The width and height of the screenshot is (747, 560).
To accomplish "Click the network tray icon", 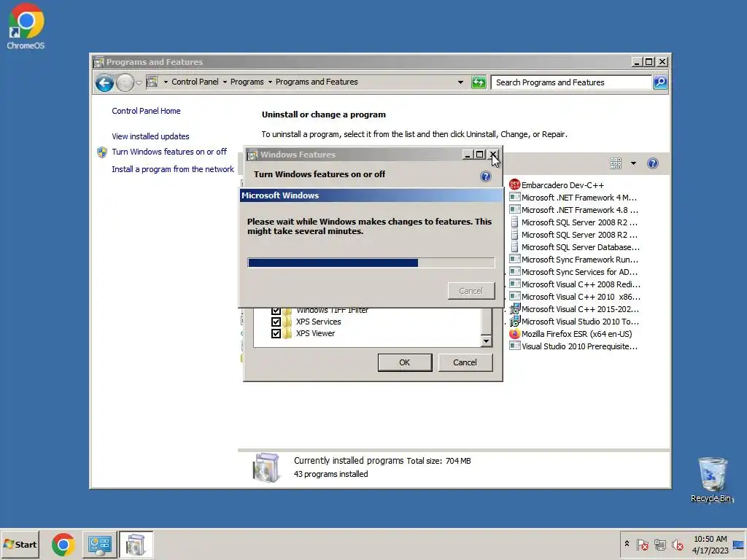I will coord(659,544).
